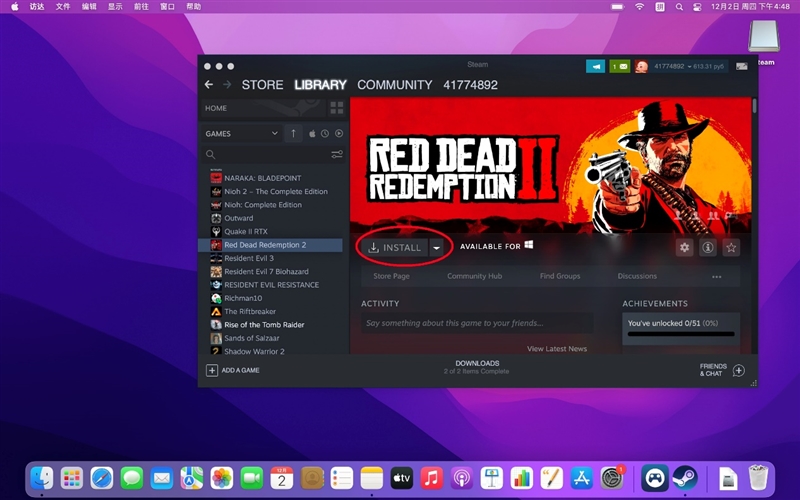This screenshot has height=500, width=800.
Task: Go back with Steam back arrow
Action: click(x=209, y=85)
